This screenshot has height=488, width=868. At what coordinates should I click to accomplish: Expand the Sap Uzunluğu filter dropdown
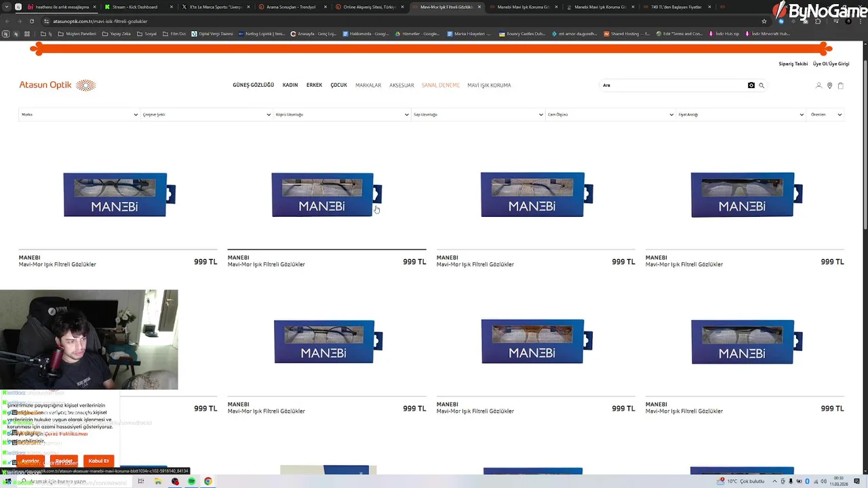coord(478,115)
